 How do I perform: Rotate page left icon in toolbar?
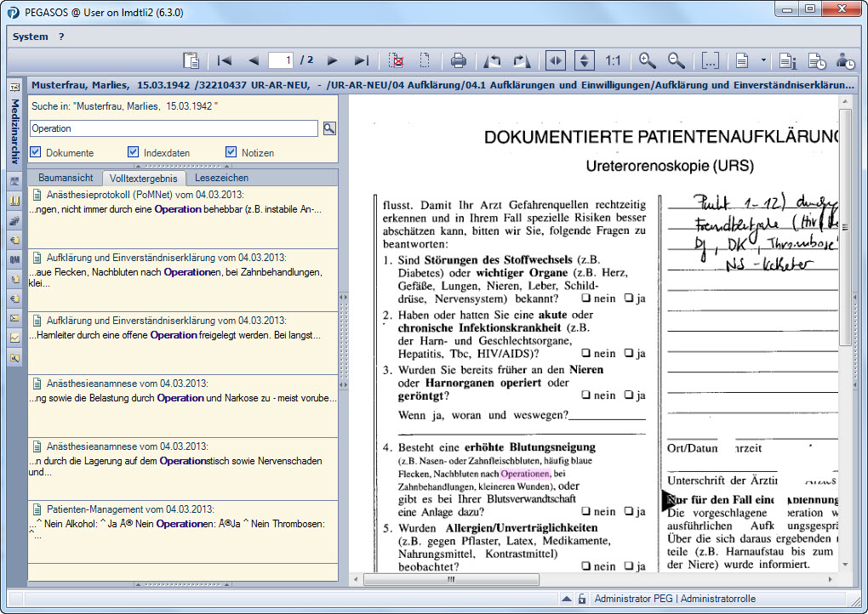(x=492, y=60)
